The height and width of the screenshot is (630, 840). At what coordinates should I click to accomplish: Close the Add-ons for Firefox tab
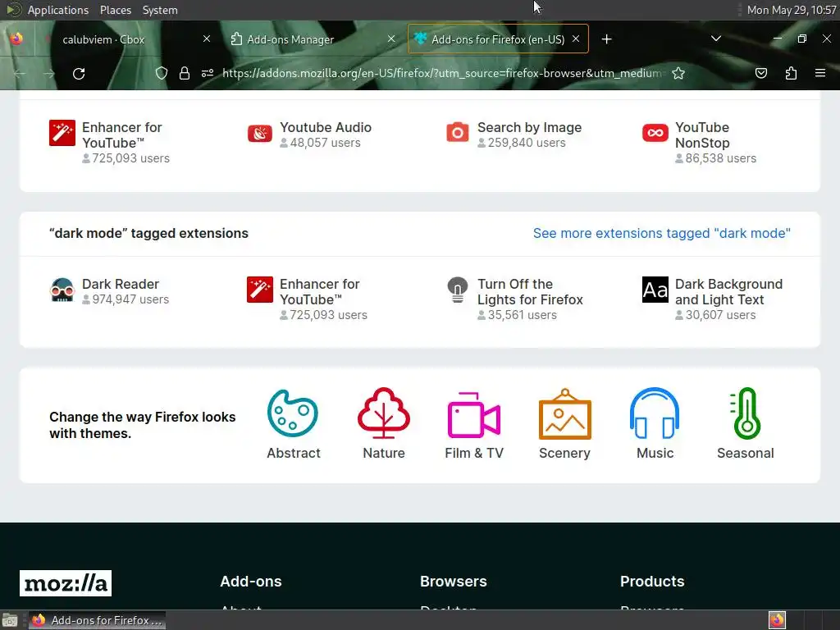pos(576,39)
